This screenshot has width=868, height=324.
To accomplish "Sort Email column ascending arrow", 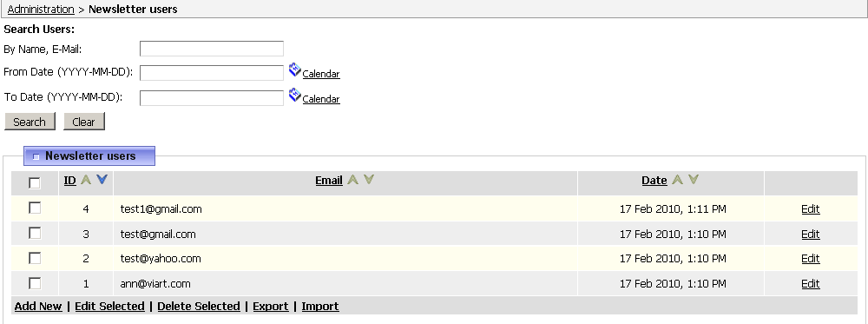I will click(x=352, y=180).
